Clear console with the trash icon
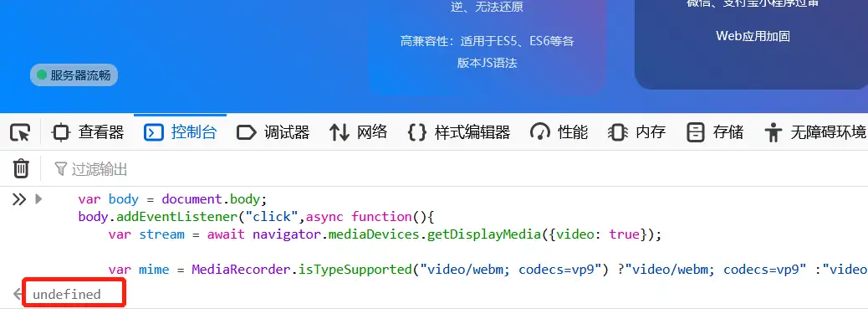 click(20, 168)
